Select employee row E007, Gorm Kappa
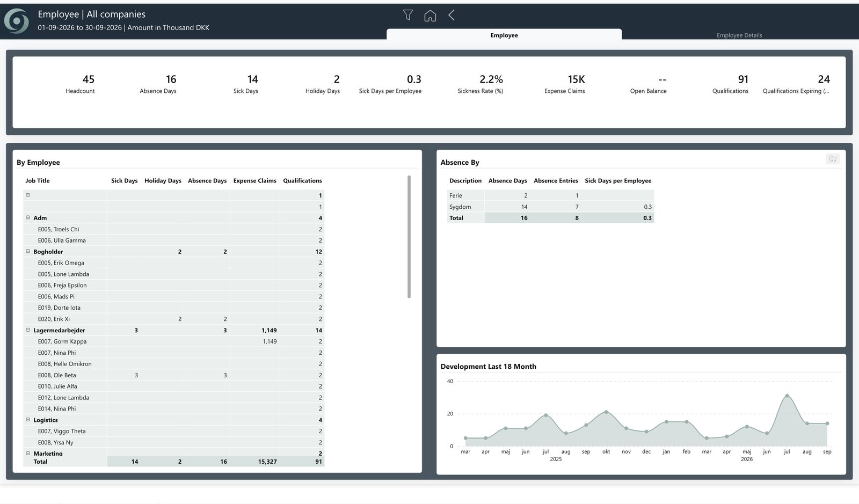Viewport: 859px width, 504px height. coord(173,341)
